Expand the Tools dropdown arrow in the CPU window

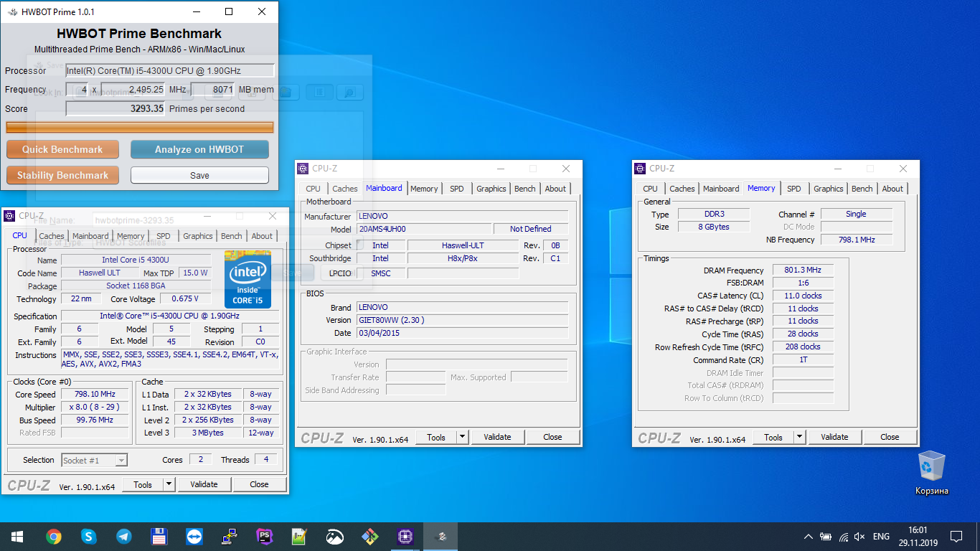(169, 484)
